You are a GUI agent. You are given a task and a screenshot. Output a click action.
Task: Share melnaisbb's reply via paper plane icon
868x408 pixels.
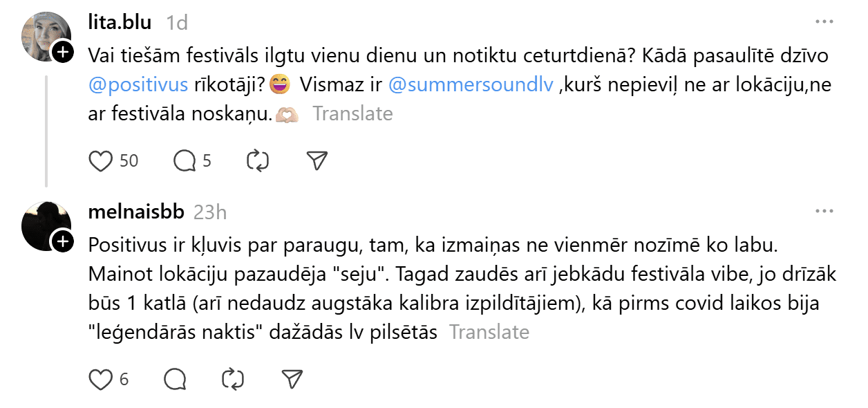[x=292, y=379]
